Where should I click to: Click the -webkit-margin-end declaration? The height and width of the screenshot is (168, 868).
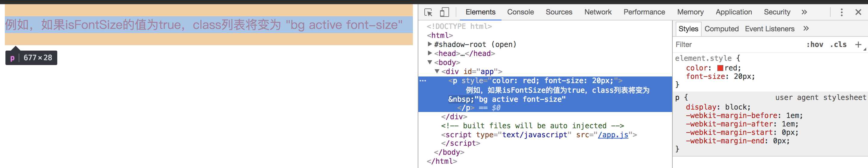pyautogui.click(x=737, y=141)
